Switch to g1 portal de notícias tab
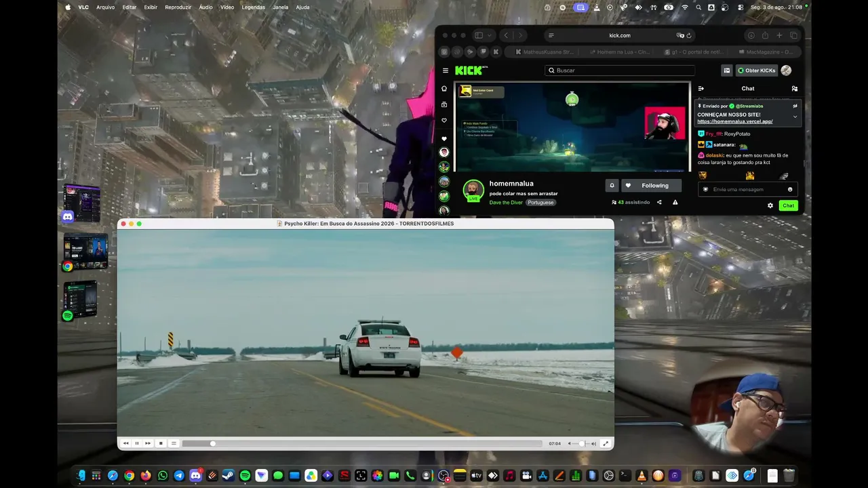The height and width of the screenshot is (488, 868). 694,52
